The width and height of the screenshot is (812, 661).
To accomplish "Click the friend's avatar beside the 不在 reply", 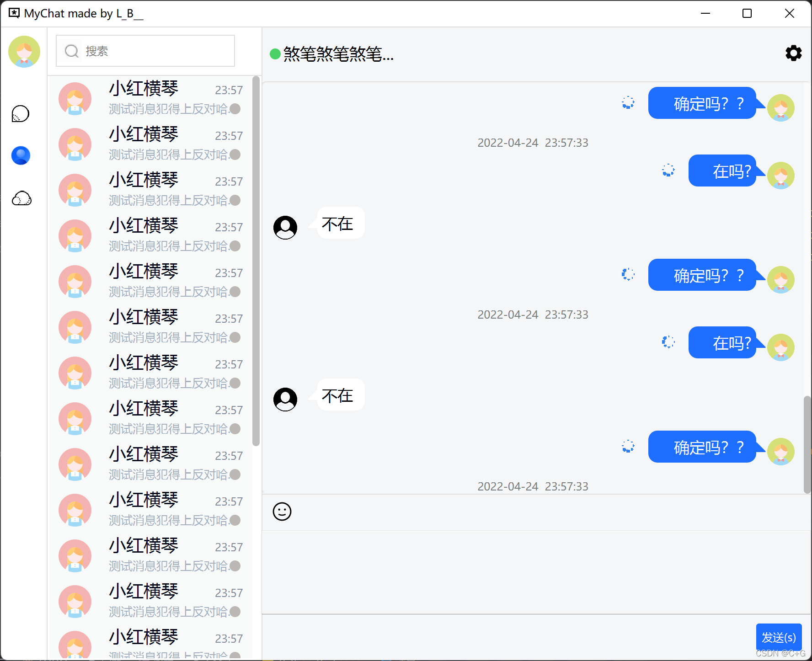I will pos(285,226).
